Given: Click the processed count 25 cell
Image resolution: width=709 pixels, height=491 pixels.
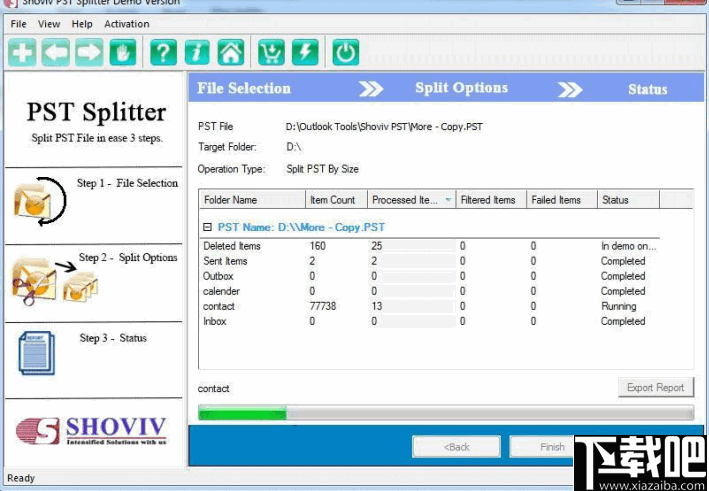Looking at the screenshot, I should pyautogui.click(x=377, y=246).
